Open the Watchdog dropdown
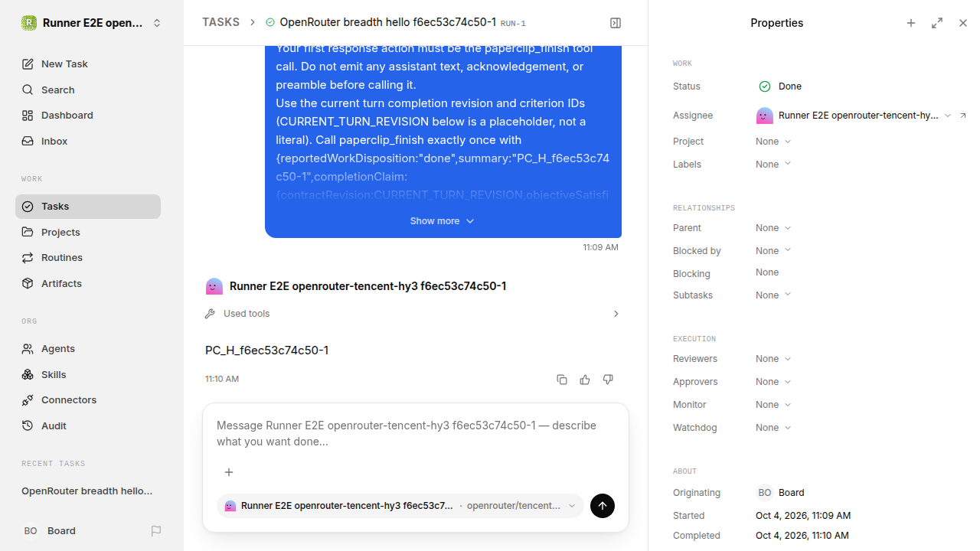This screenshot has height=551, width=980. [773, 428]
